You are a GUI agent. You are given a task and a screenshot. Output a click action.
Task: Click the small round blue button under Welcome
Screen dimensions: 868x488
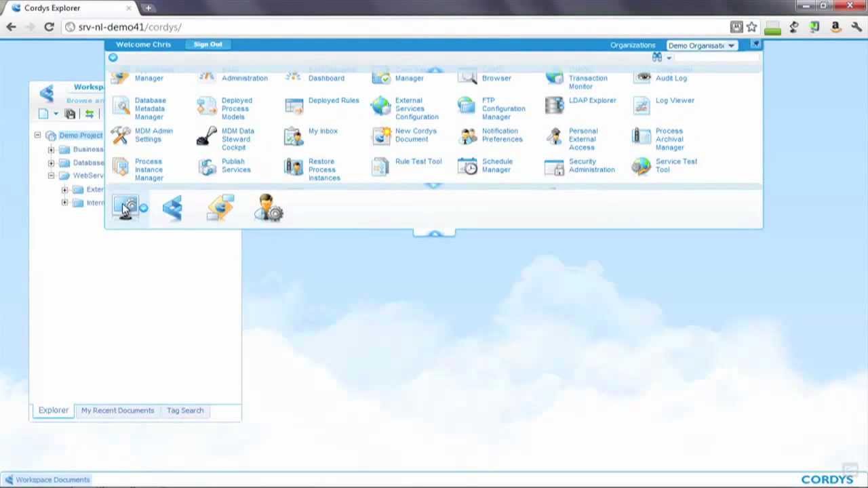click(x=113, y=58)
